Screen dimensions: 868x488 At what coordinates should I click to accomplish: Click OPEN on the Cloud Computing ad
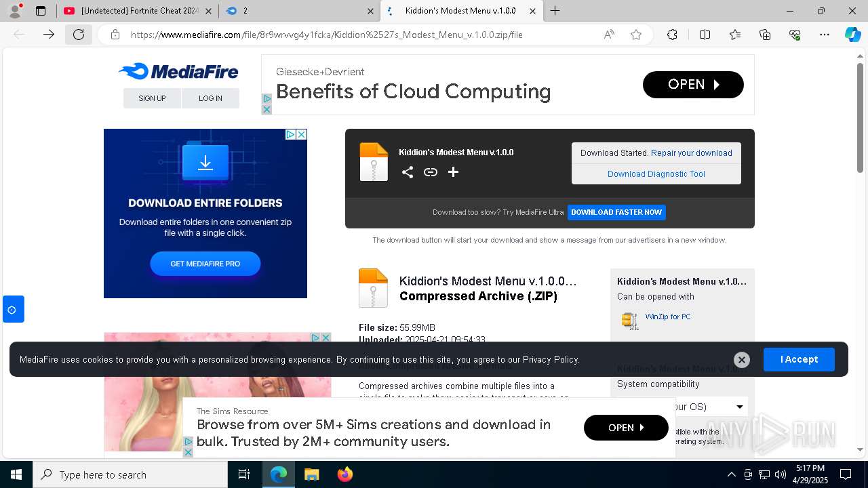point(693,85)
